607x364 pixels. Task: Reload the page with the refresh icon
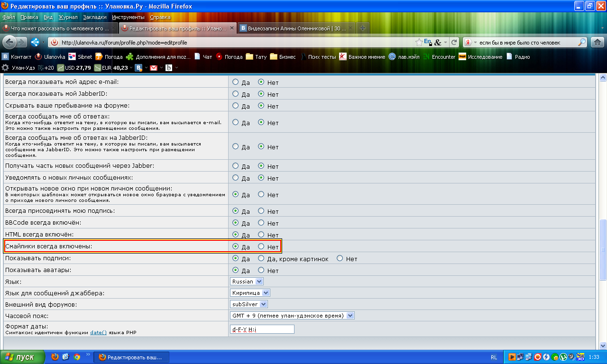click(454, 42)
